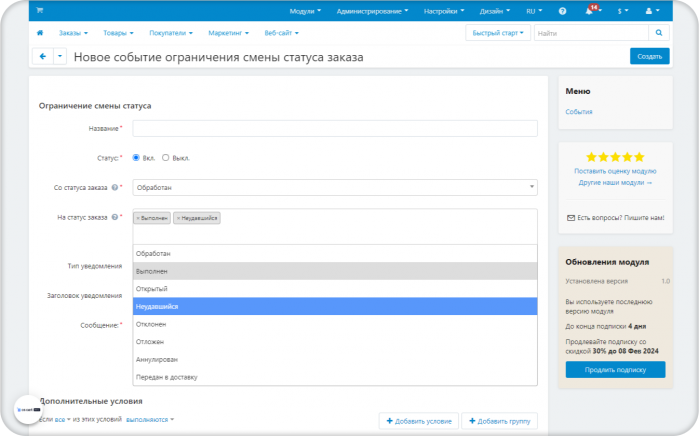The image size is (700, 436).
Task: Click Другие наши модули link
Action: (615, 183)
